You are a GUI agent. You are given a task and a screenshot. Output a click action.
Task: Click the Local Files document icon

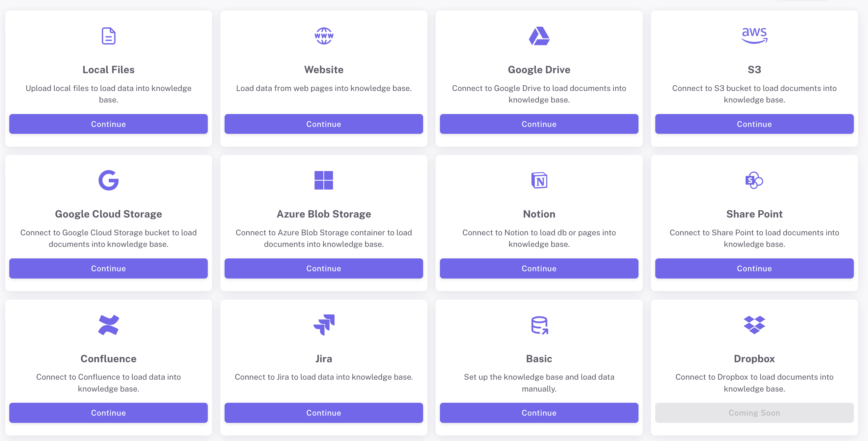(x=109, y=36)
